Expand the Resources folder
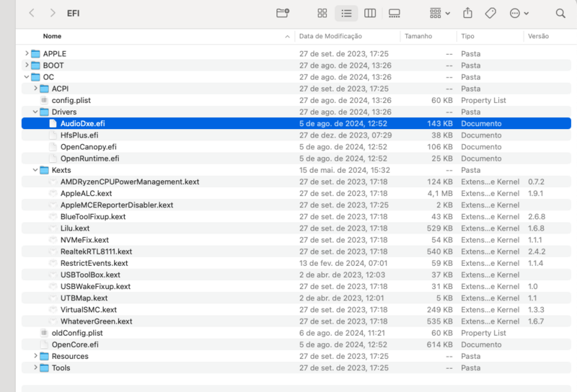Viewport: 577px width, 392px height. click(x=35, y=356)
